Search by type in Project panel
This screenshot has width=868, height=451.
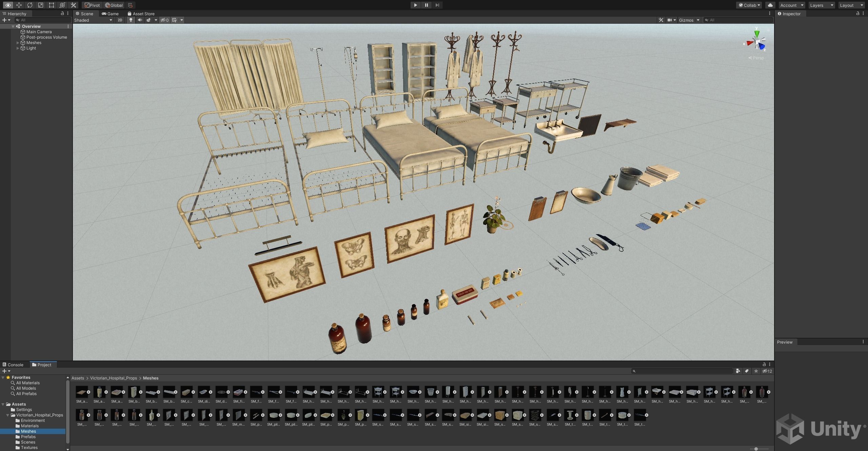[738, 371]
